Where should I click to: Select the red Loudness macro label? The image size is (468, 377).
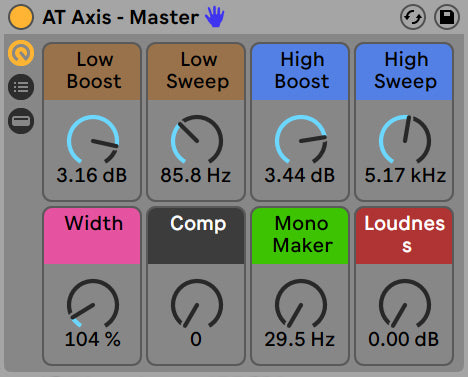404,236
